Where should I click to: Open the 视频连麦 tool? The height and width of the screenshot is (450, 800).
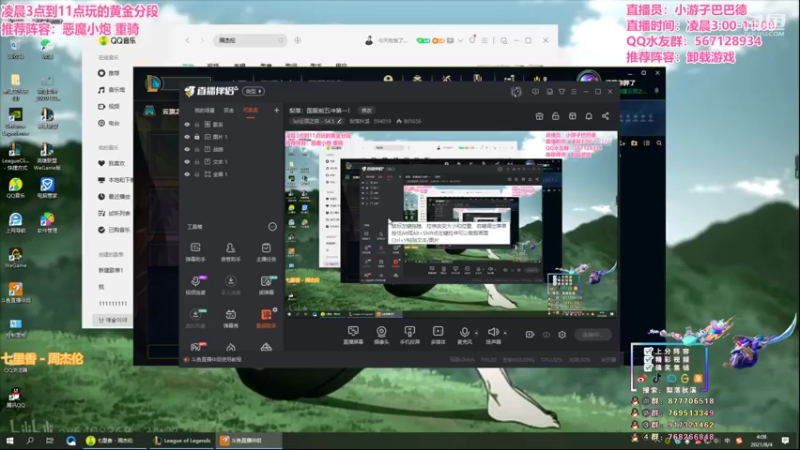coord(195,285)
